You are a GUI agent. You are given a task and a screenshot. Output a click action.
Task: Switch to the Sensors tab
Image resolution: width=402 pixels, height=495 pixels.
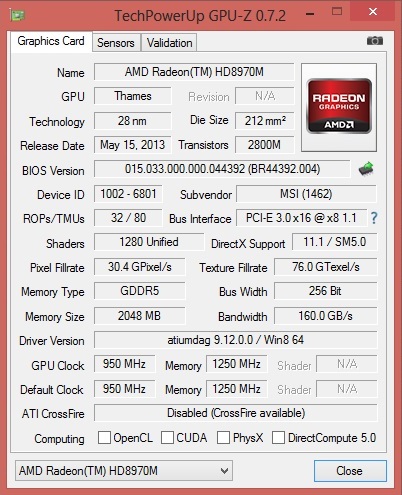[x=116, y=43]
